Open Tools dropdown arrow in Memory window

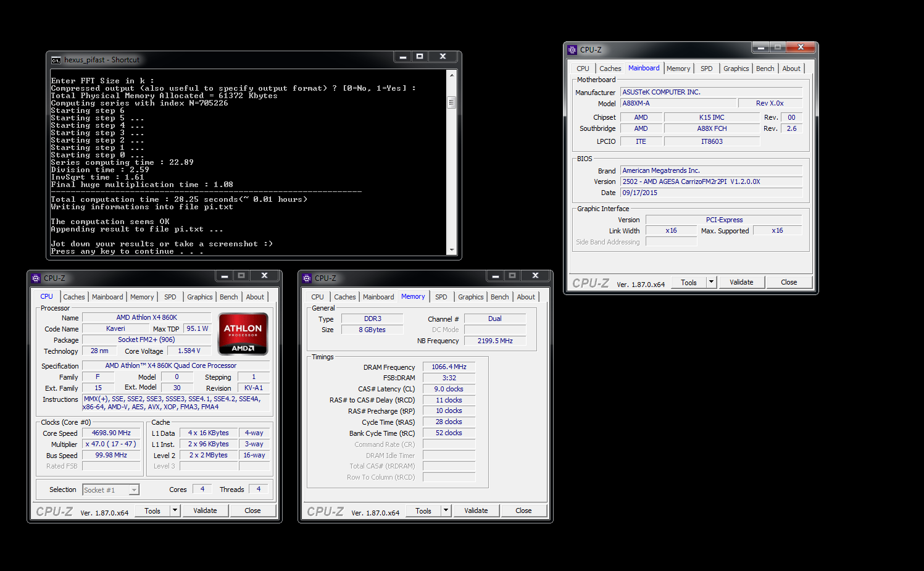point(446,511)
